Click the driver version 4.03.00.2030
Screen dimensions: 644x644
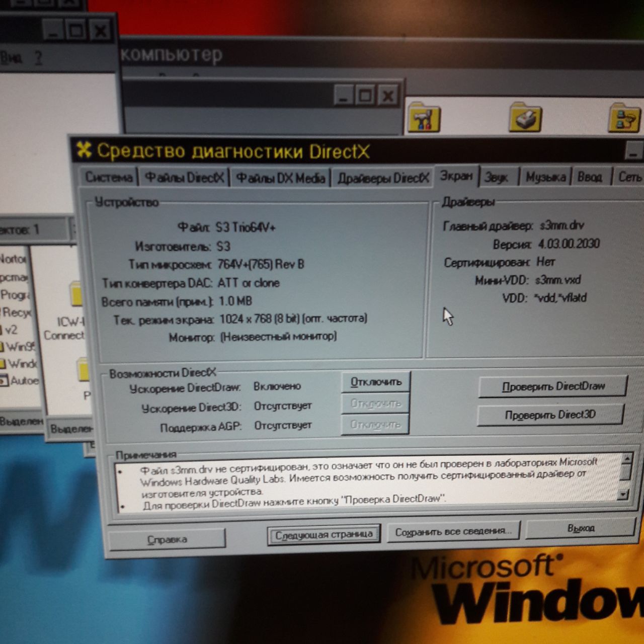[x=569, y=244]
